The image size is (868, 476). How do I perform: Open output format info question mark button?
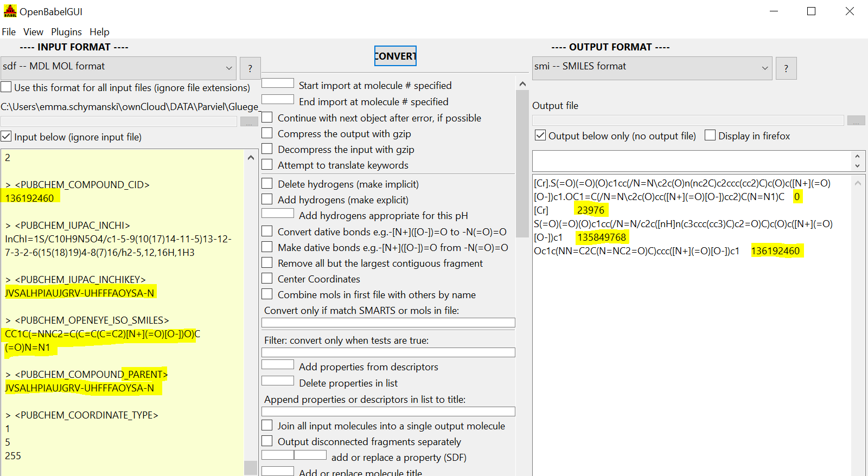[786, 68]
